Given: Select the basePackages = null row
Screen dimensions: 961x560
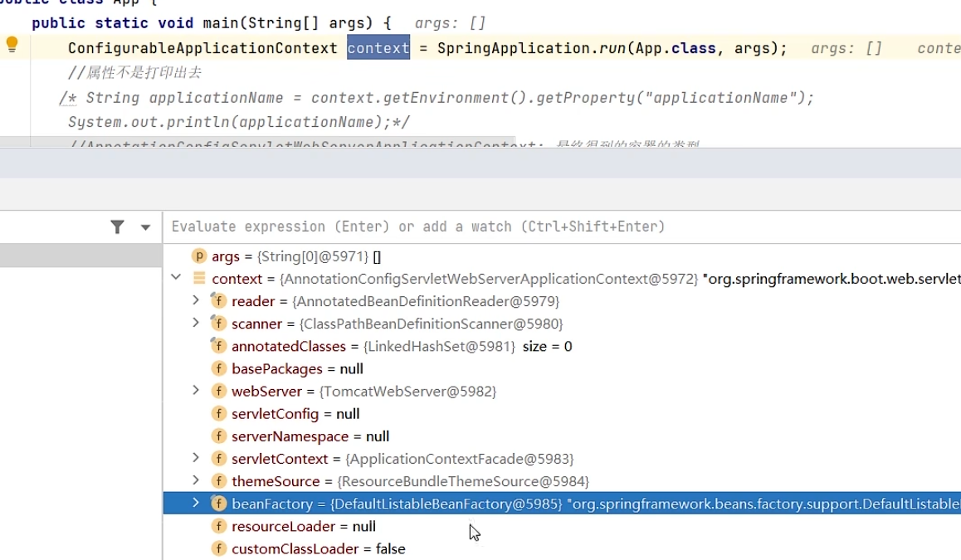Looking at the screenshot, I should pos(297,368).
